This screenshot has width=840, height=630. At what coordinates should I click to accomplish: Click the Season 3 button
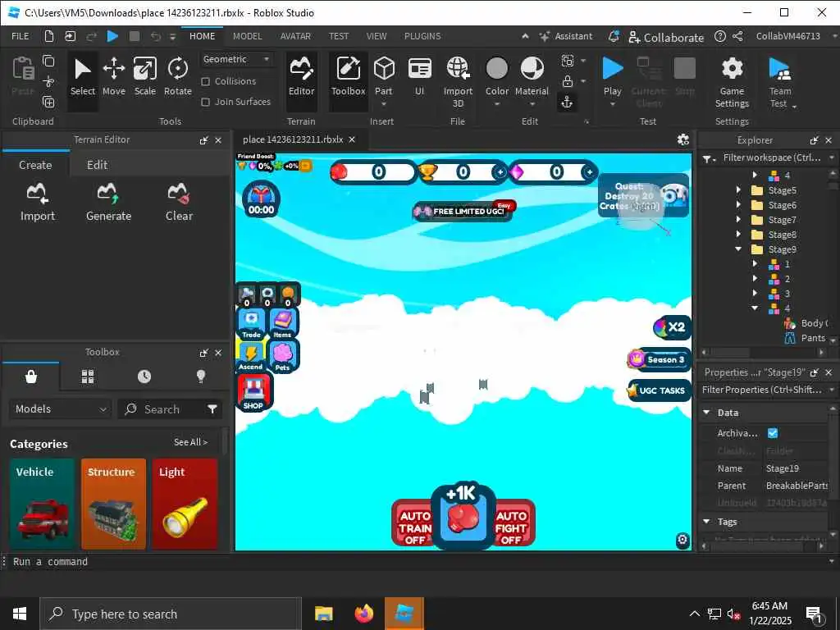(x=659, y=359)
